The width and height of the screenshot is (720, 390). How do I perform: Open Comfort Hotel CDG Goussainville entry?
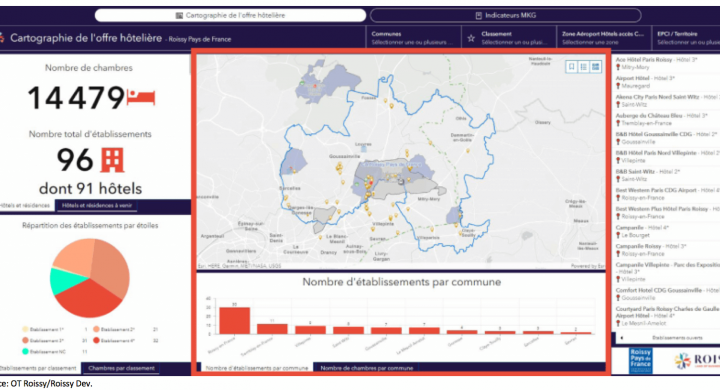pos(665,294)
